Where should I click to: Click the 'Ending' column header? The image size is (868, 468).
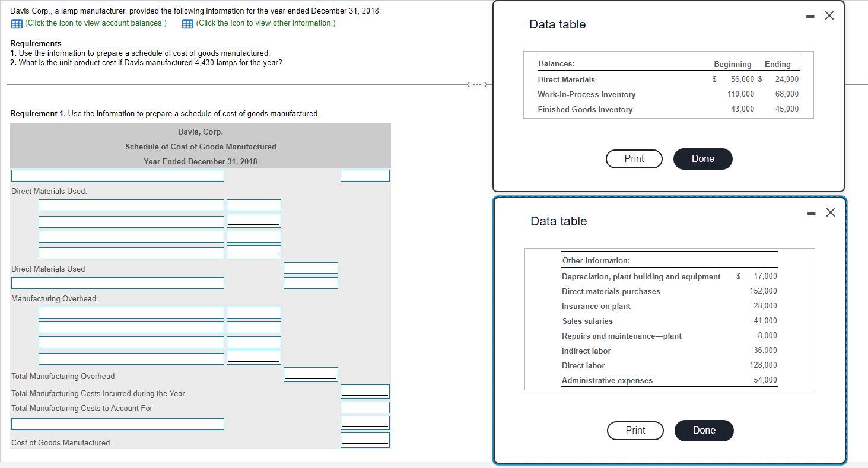pos(777,64)
